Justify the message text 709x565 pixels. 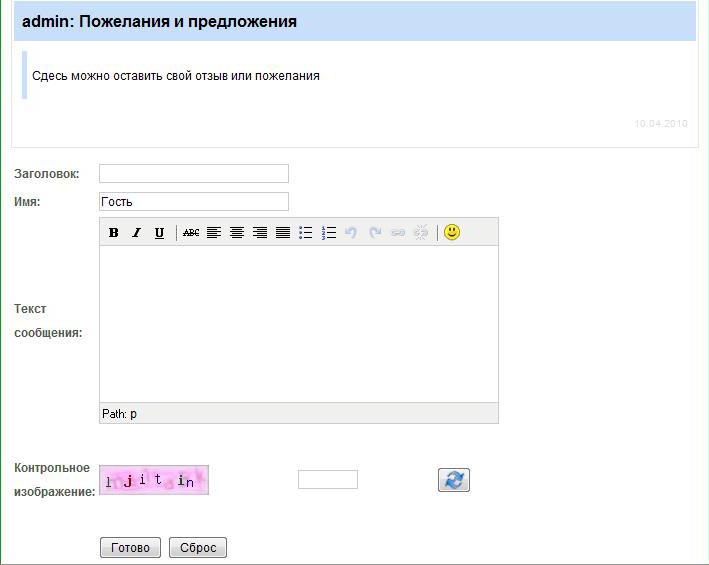point(283,233)
